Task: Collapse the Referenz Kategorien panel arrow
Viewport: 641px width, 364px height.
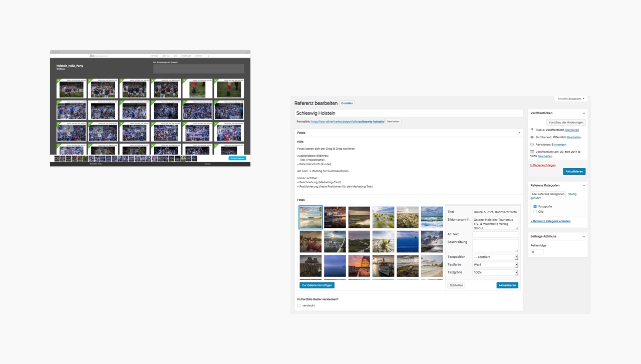Action: [584, 185]
